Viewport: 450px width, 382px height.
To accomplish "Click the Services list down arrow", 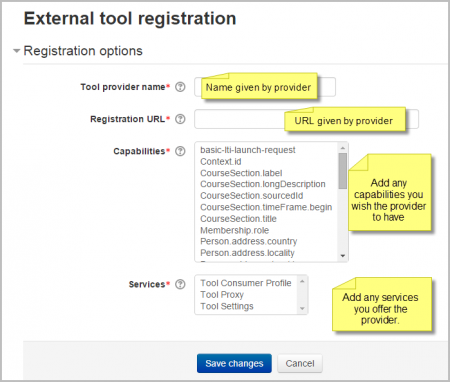I will click(302, 308).
